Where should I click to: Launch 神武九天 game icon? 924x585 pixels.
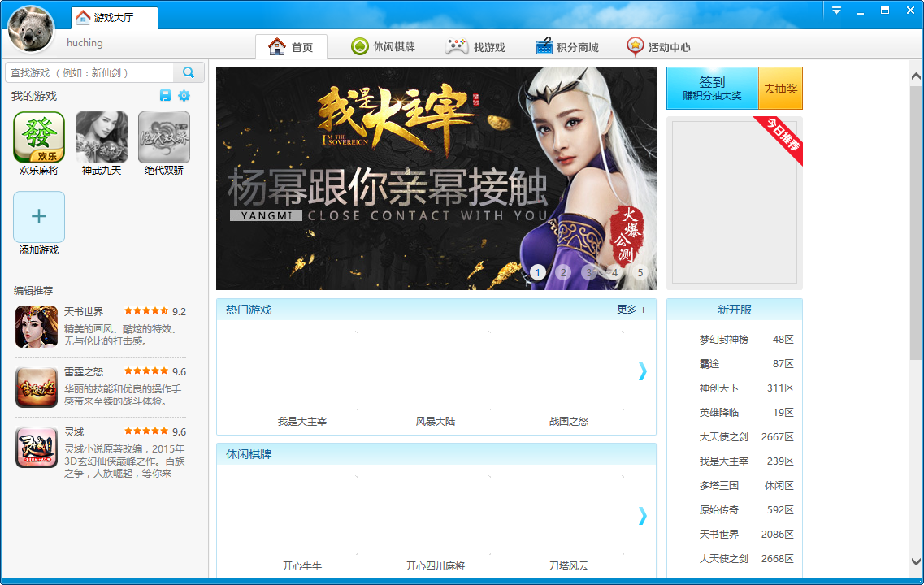point(102,137)
